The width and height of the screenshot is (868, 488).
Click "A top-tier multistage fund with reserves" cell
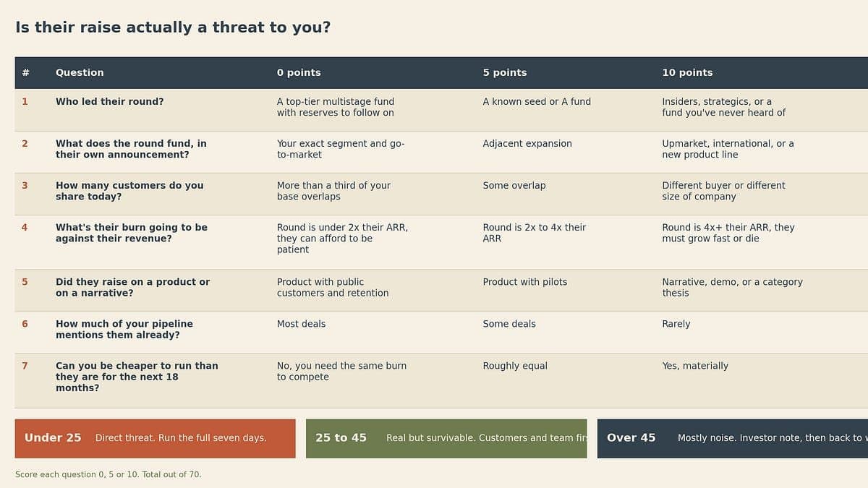pos(336,107)
